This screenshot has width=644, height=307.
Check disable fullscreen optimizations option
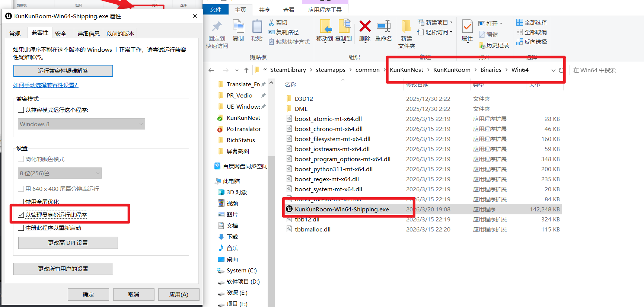pos(21,202)
